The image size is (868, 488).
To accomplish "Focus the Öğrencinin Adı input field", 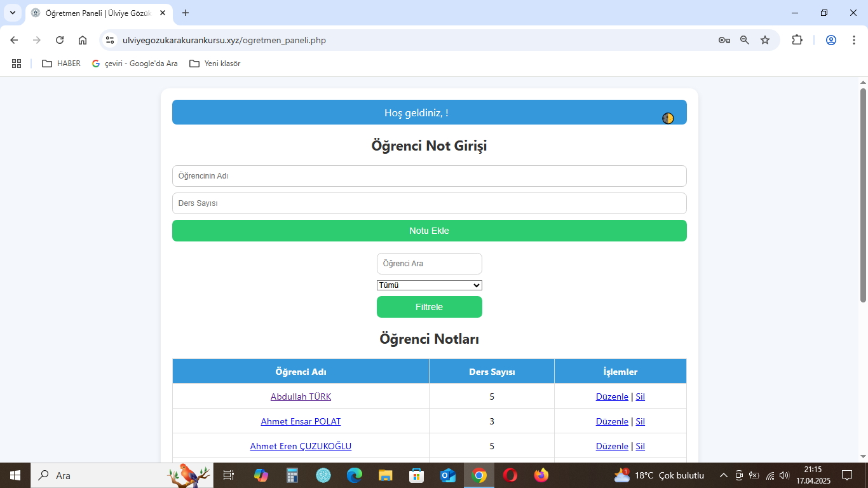I will point(430,176).
